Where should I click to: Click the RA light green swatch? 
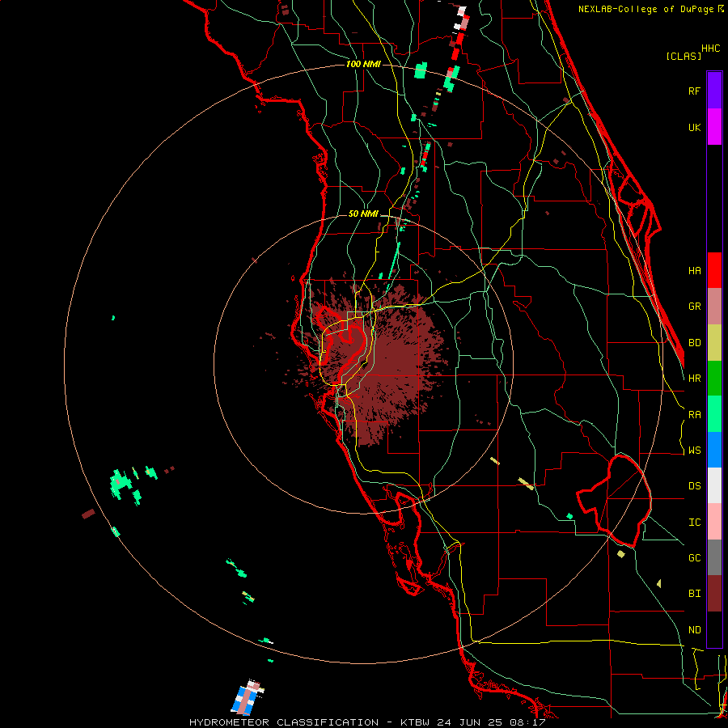pos(714,414)
